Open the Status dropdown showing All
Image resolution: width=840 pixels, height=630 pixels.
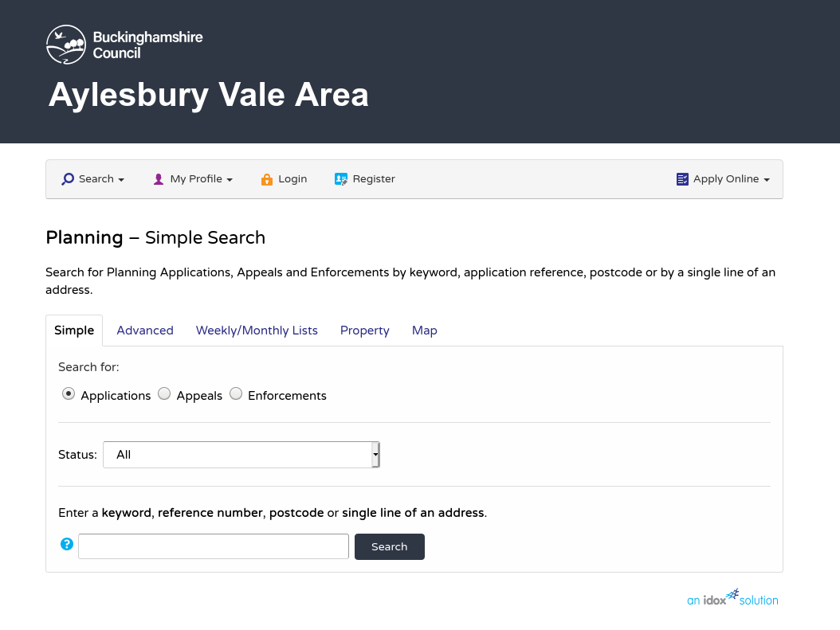[x=241, y=455]
